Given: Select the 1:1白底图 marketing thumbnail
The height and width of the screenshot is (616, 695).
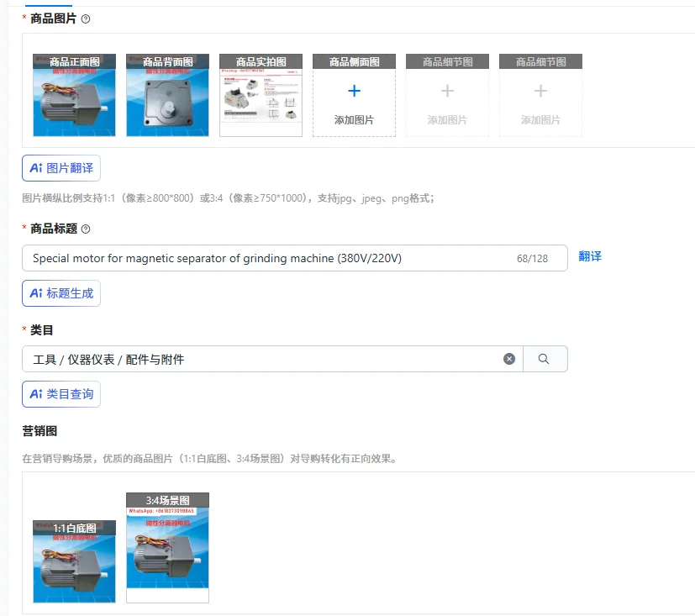Looking at the screenshot, I should coord(75,561).
